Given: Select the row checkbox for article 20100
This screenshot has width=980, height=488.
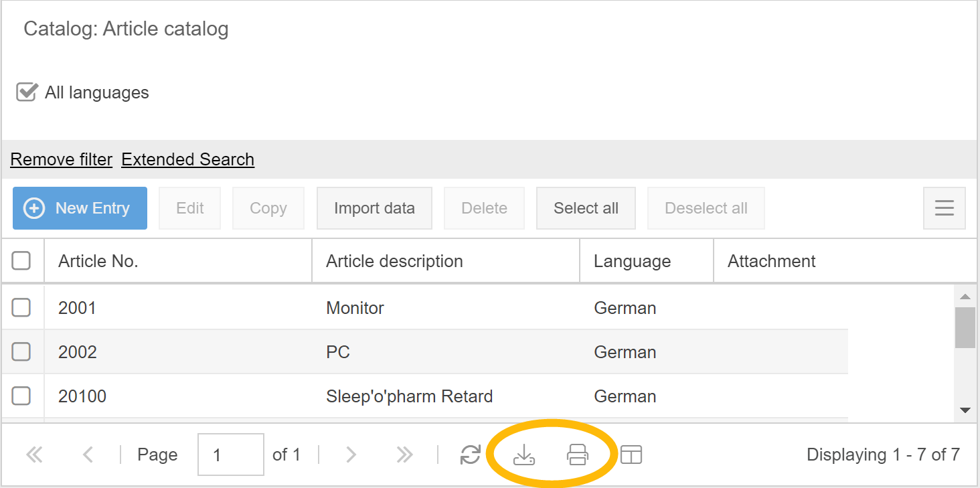Looking at the screenshot, I should (x=21, y=396).
